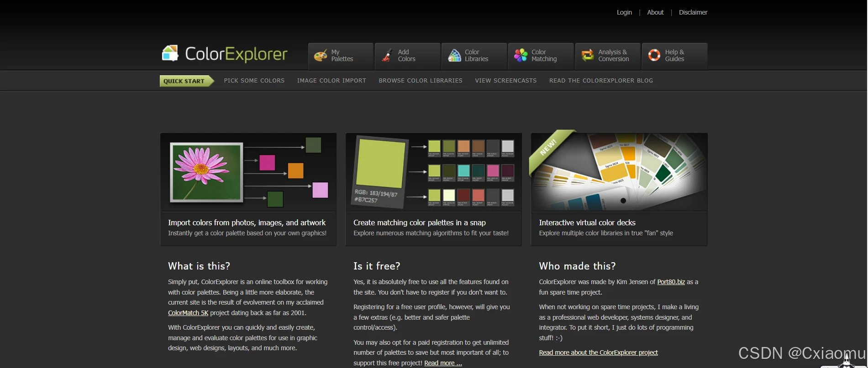The image size is (868, 368).
Task: Follow the Port80.biz link
Action: tap(671, 282)
